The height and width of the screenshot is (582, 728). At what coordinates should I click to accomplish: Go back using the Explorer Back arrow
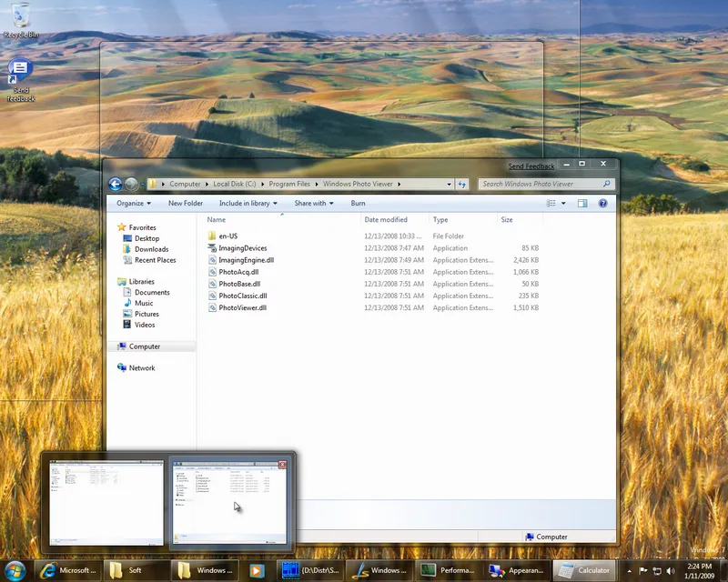[116, 185]
